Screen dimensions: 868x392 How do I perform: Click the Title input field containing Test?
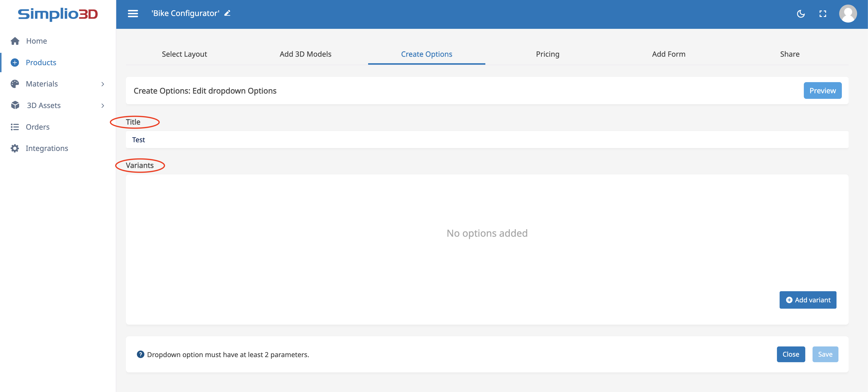coord(487,140)
